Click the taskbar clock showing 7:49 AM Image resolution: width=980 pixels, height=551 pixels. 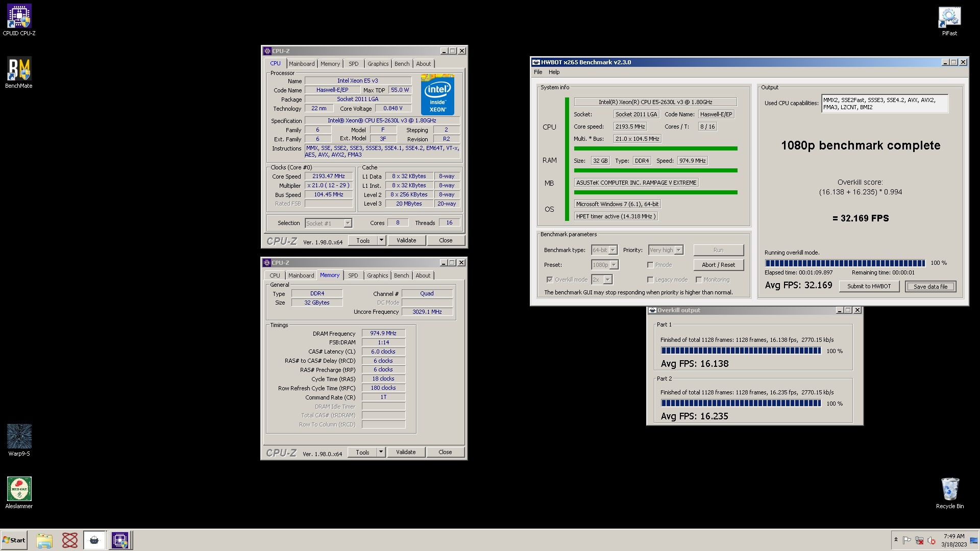[x=954, y=540]
